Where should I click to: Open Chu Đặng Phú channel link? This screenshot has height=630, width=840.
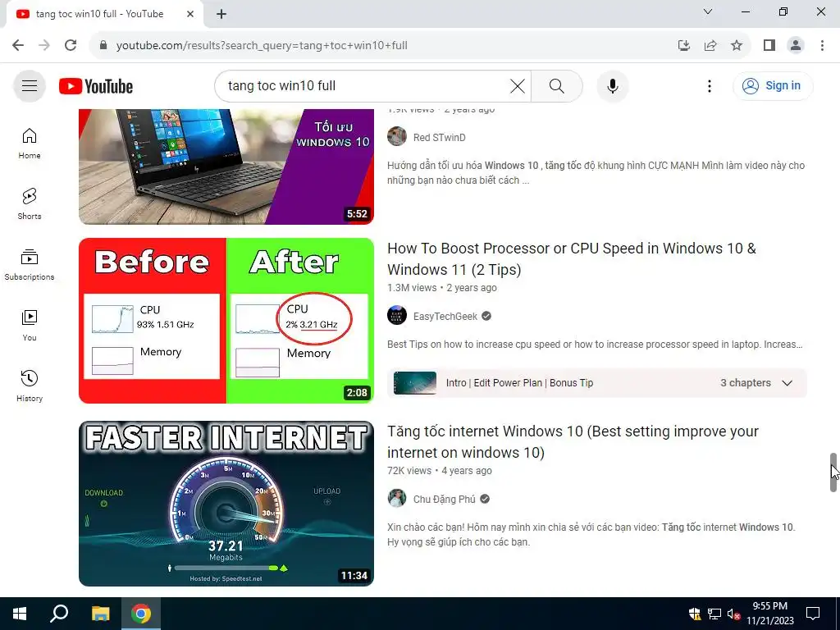click(x=444, y=500)
